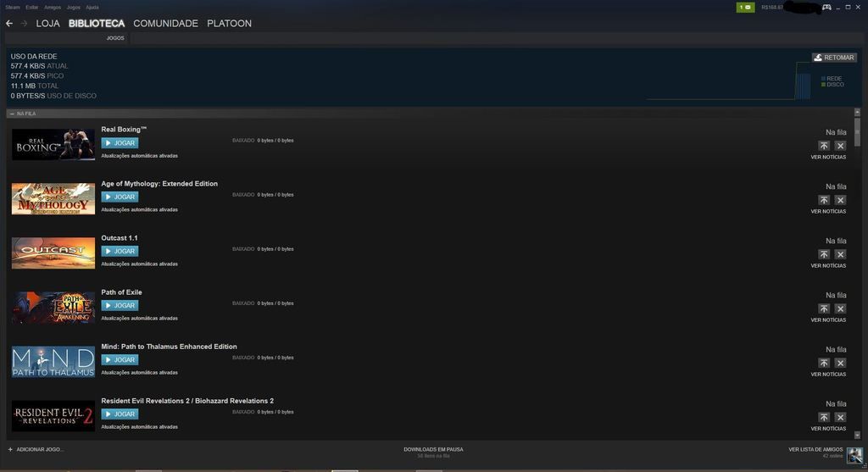Move Outcast 1.1 to top of queue

[823, 254]
